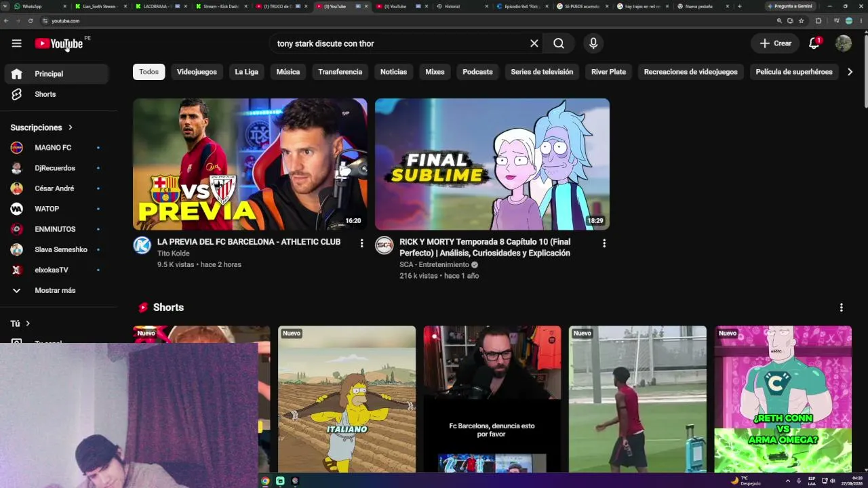Image resolution: width=868 pixels, height=488 pixels.
Task: Open the elxokasTV channel subscription
Action: (x=56, y=270)
